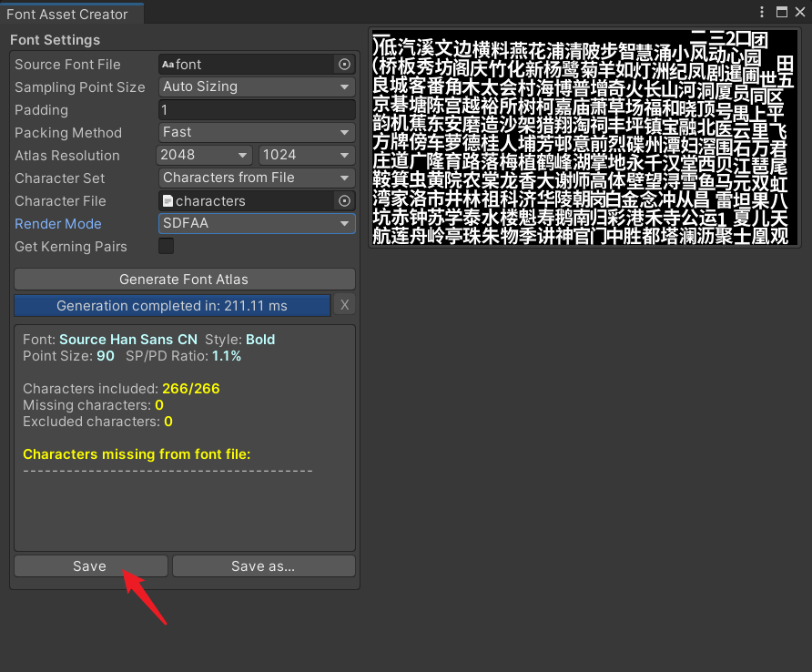Open object picker for Source Font File
This screenshot has height=672, width=812.
click(344, 65)
